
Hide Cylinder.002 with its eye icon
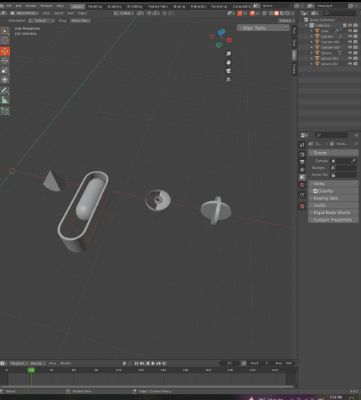tap(350, 47)
